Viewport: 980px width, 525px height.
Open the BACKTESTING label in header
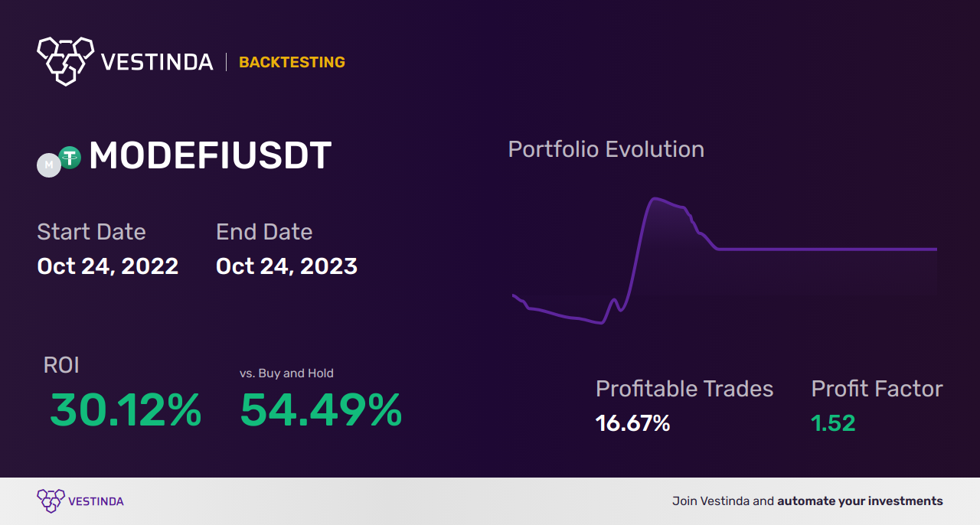(x=292, y=63)
